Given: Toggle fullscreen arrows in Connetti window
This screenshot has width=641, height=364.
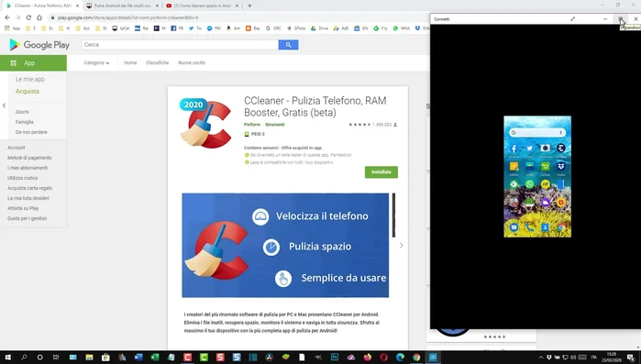Looking at the screenshot, I should 573,18.
